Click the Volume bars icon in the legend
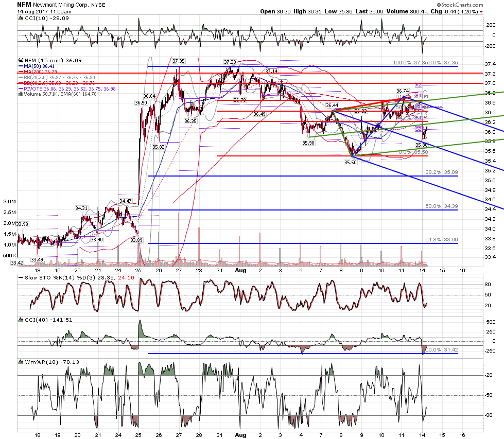Screen dimensions: 504x439 21,94
